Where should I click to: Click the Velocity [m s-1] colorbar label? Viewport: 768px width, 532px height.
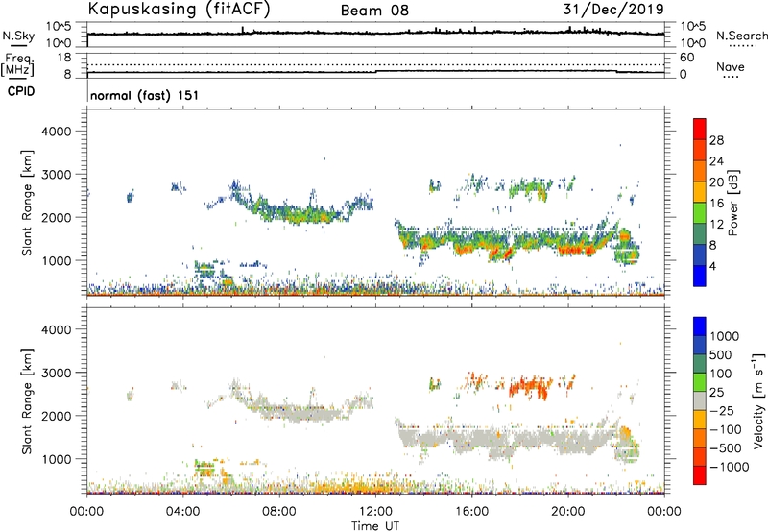pos(758,400)
